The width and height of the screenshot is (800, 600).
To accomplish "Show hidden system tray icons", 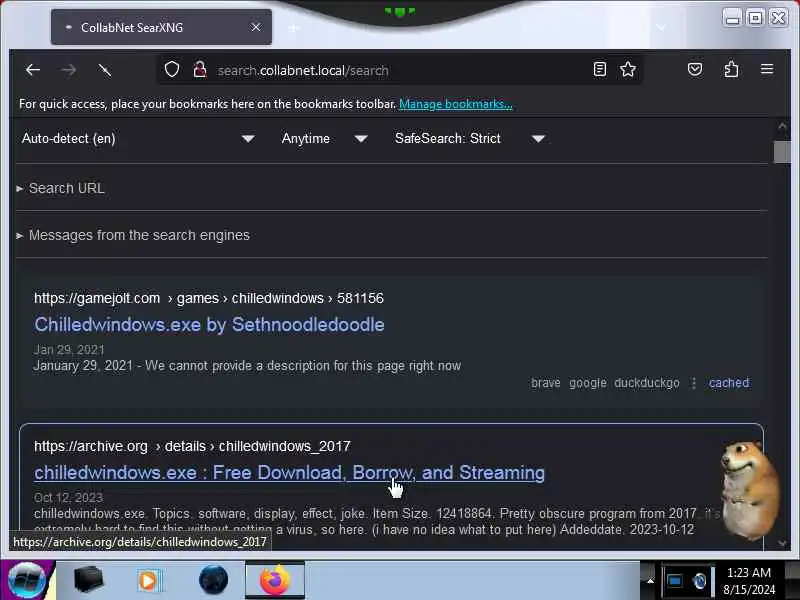I will (x=649, y=581).
